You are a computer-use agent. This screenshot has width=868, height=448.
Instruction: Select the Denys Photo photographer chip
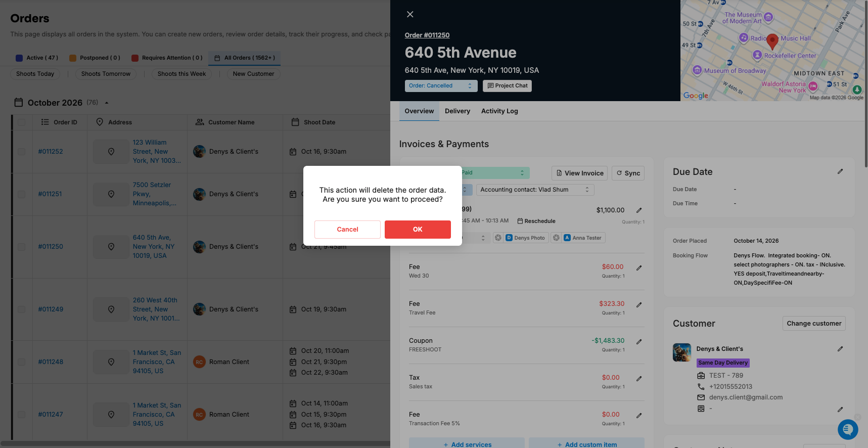(525, 238)
